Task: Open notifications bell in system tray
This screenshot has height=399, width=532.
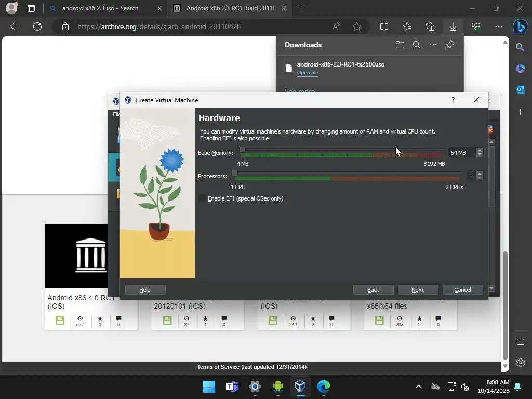Action: (518, 387)
